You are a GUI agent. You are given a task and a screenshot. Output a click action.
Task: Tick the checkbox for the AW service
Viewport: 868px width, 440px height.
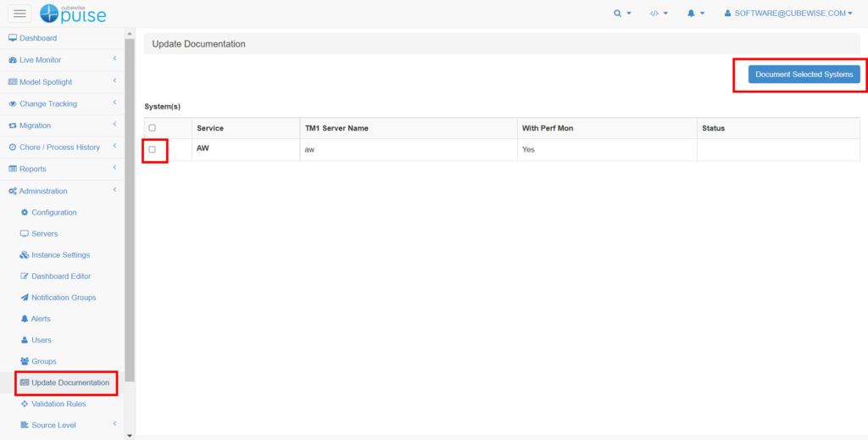tap(153, 149)
